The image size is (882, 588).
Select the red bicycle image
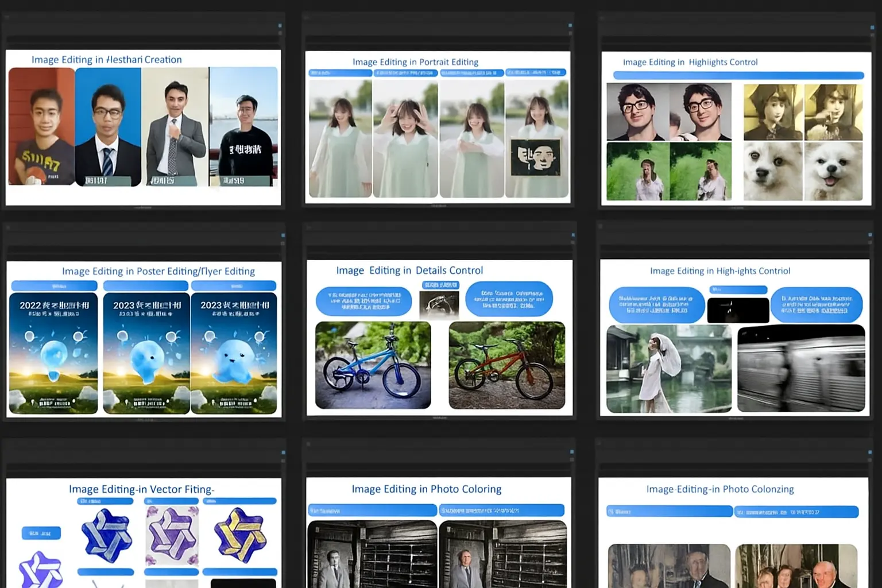point(507,365)
